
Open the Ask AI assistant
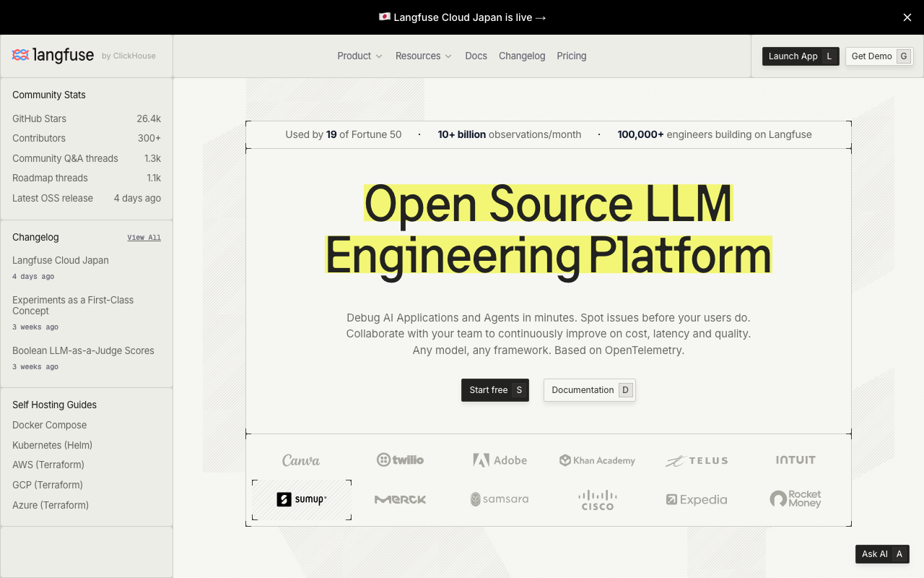(882, 554)
